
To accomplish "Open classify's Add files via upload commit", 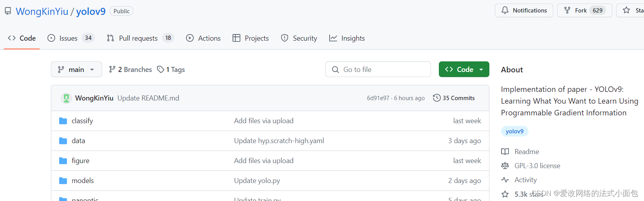I will (x=264, y=121).
